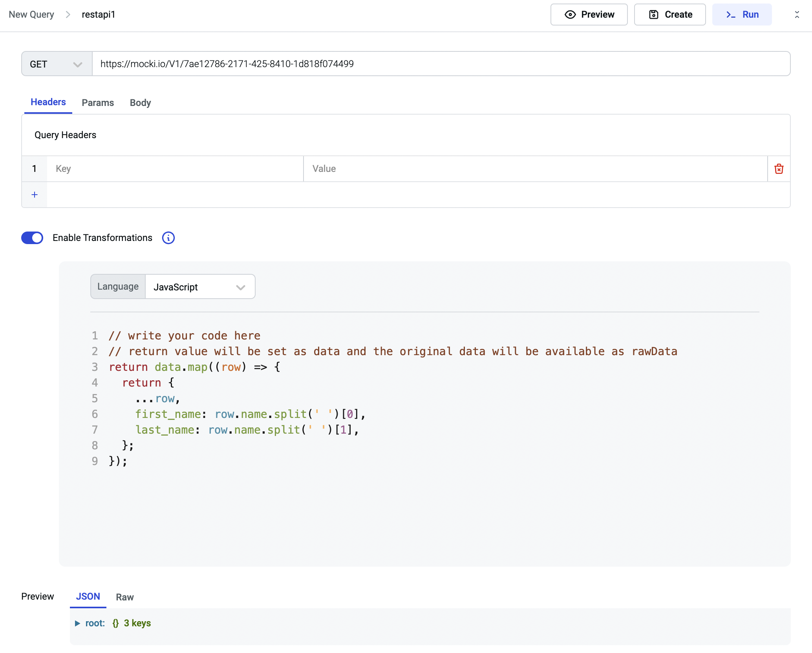Click the New Query breadcrumb link
Viewport: 812px width, 653px height.
tap(31, 15)
